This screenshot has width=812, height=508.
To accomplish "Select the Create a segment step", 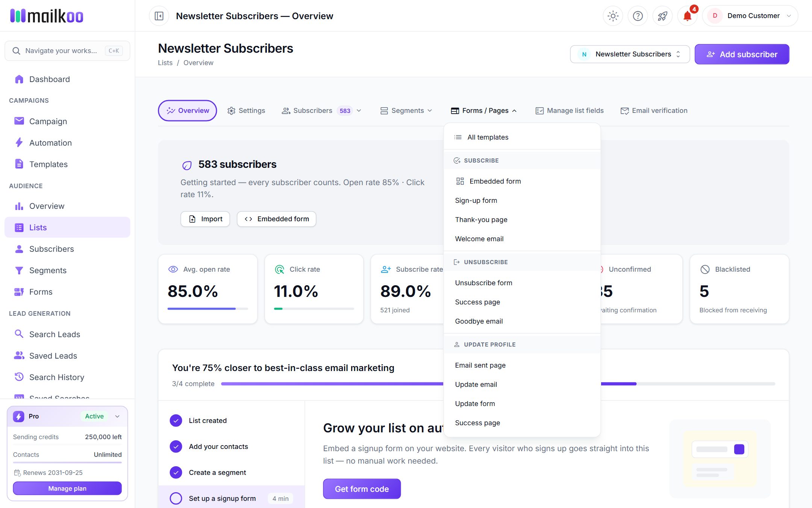I will point(232,472).
